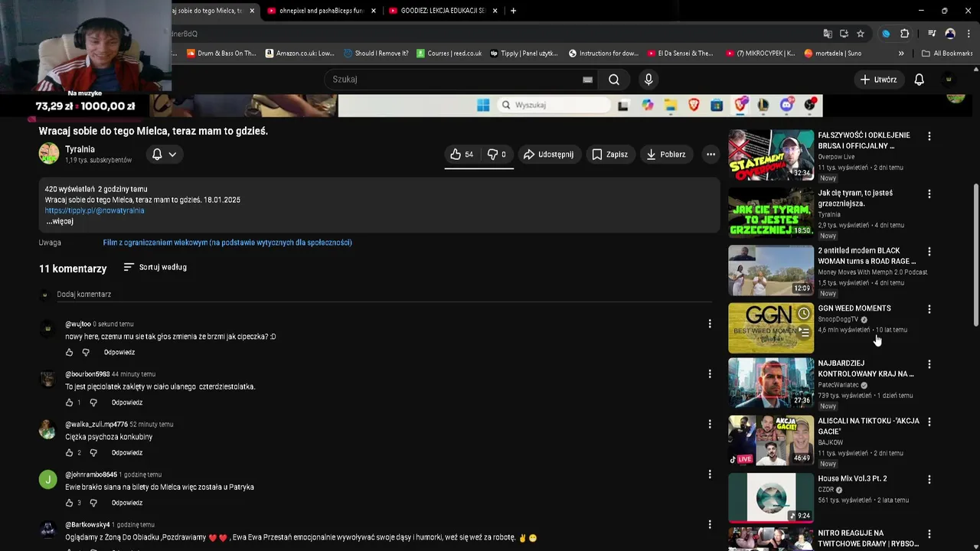Image resolution: width=980 pixels, height=551 pixels.
Task: Open the Sortuj według comments sort menu
Action: point(155,267)
